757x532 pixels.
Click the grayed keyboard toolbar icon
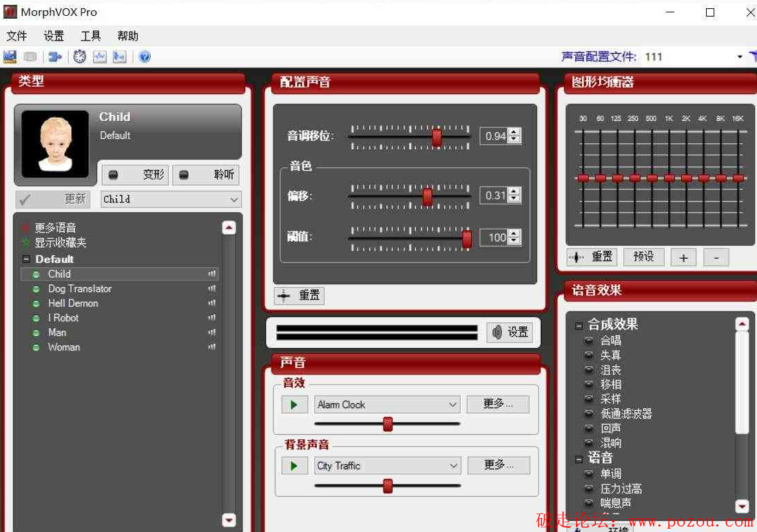pos(30,57)
